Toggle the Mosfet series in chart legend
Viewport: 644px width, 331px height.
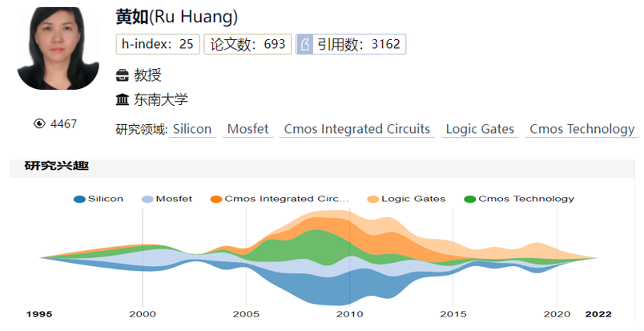coord(167,199)
